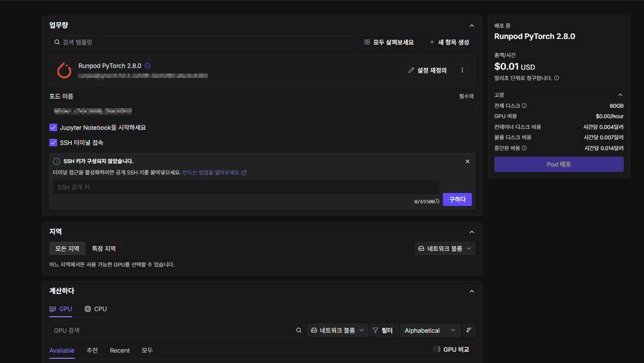This screenshot has width=644, height=363.
Task: Click the search magnifier icon in template search
Action: click(x=57, y=42)
